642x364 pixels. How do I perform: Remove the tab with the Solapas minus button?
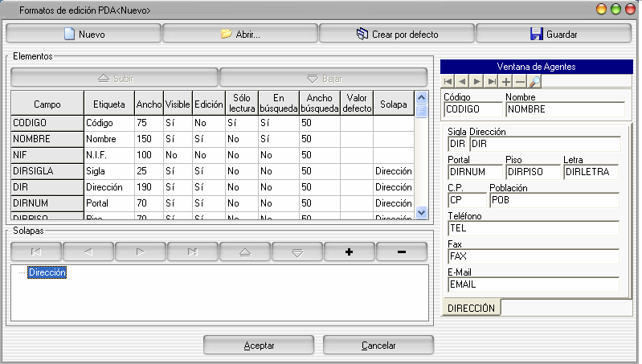[x=401, y=252]
